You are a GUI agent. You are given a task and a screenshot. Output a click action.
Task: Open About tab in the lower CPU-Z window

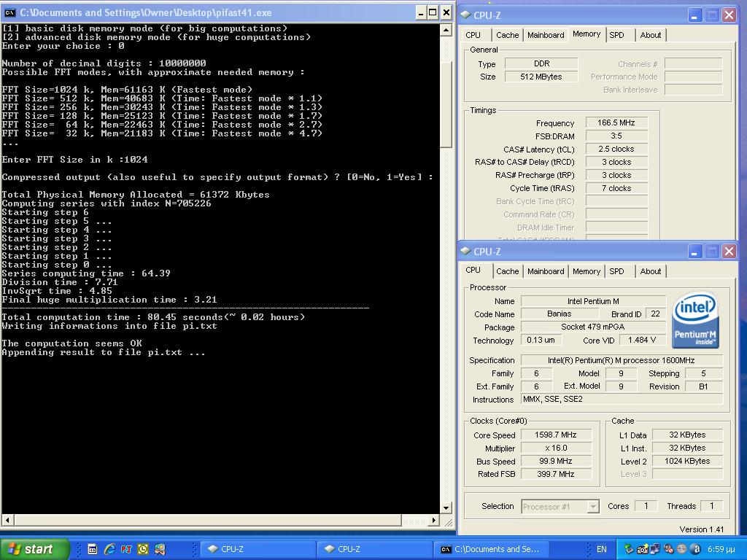click(x=650, y=271)
